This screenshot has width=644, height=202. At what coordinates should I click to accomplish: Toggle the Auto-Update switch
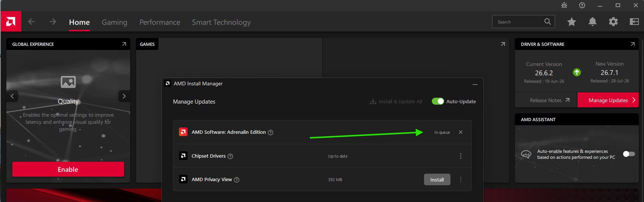(x=438, y=101)
